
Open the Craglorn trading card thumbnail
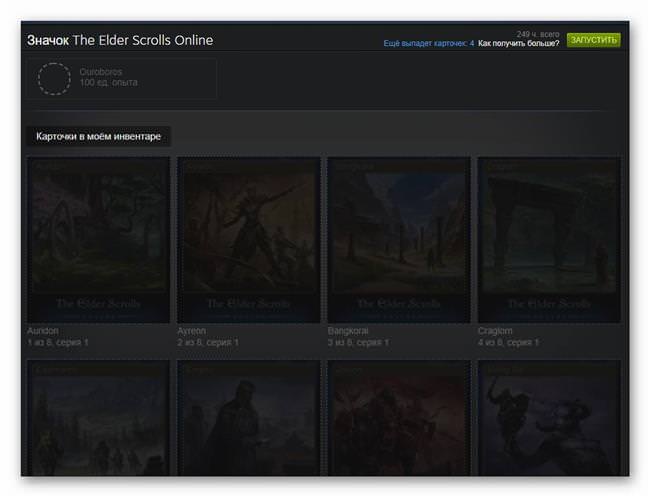click(549, 240)
